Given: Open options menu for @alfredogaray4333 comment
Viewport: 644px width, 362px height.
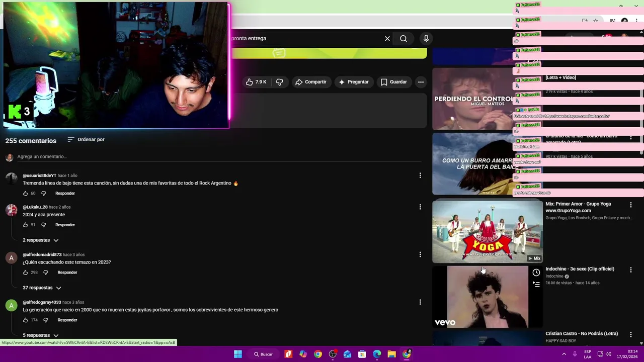Looking at the screenshot, I should coord(420,302).
